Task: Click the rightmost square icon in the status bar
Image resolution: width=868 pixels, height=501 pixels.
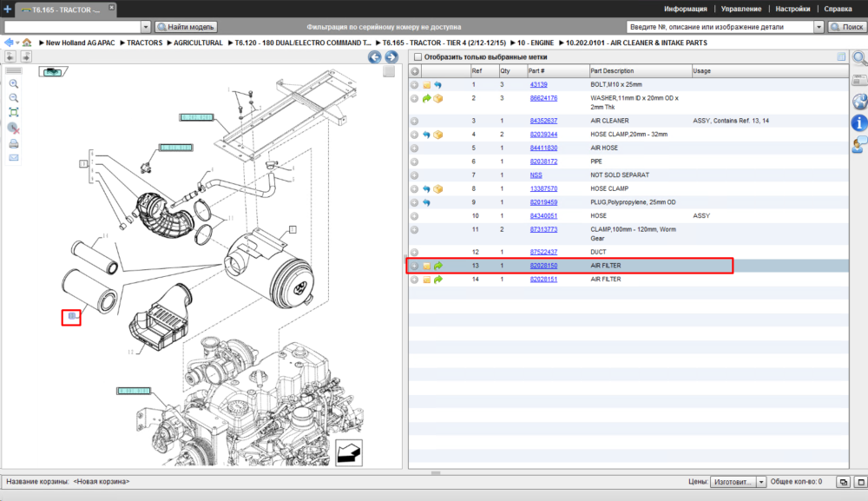Action: coord(860,482)
